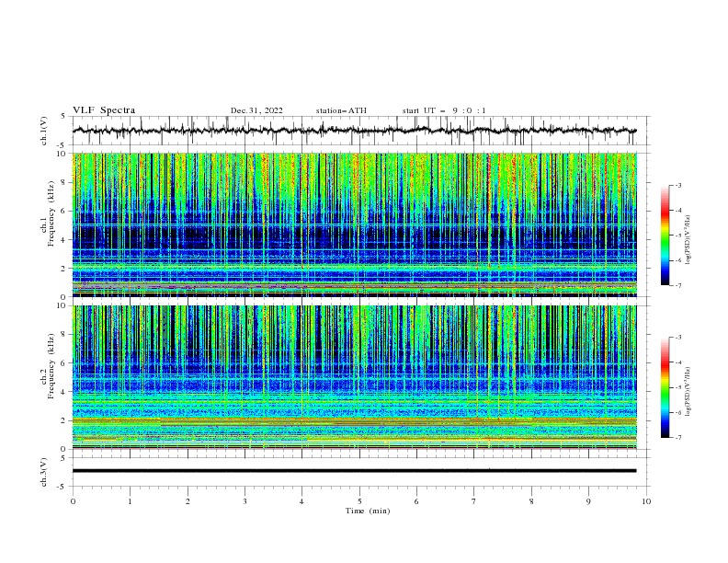Click the "ch.3(V)" axis label

[44, 472]
